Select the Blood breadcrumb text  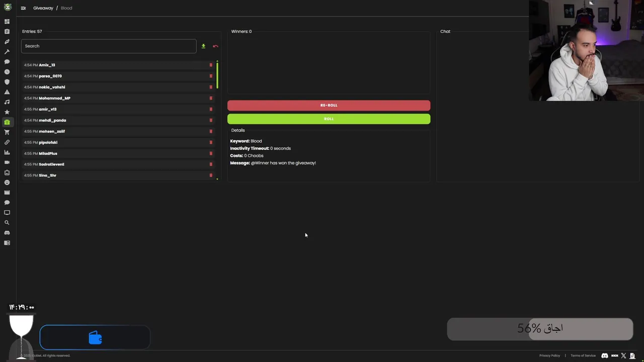66,8
